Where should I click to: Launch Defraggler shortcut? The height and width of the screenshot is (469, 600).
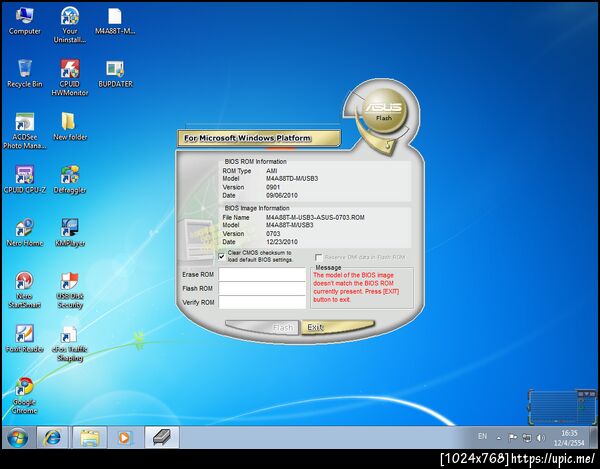click(70, 179)
